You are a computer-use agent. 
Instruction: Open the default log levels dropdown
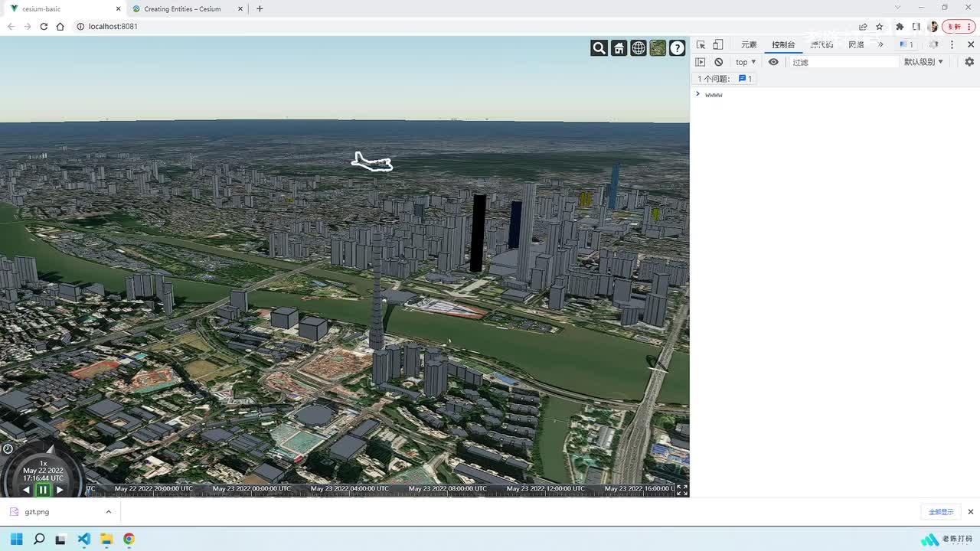pos(923,62)
